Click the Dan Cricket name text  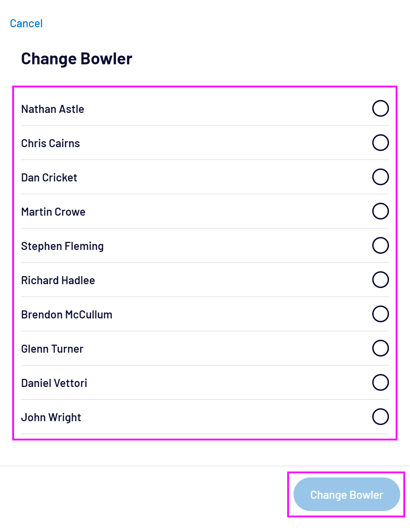[x=49, y=178]
